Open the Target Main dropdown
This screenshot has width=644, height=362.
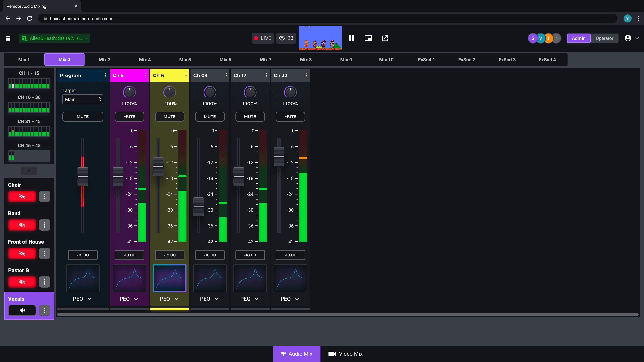(x=83, y=99)
